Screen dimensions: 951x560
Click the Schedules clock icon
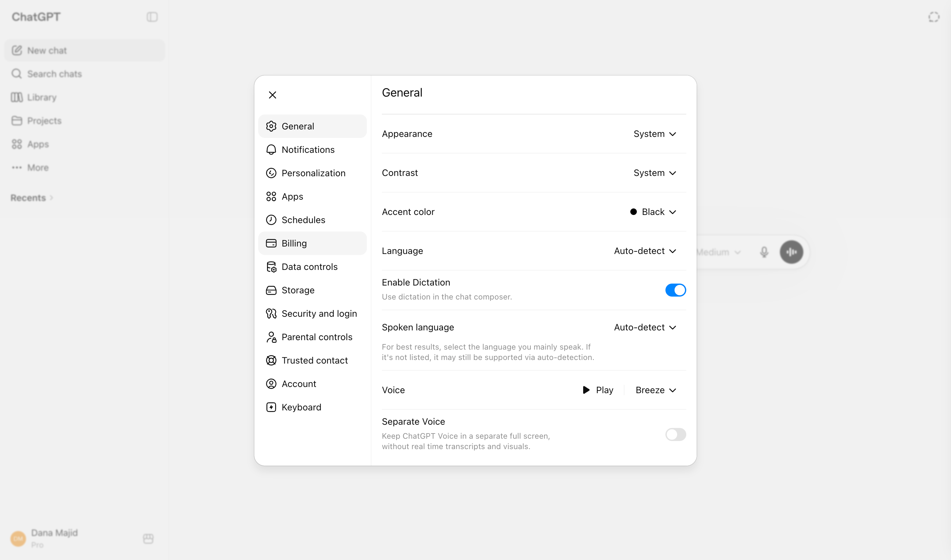[x=271, y=220]
